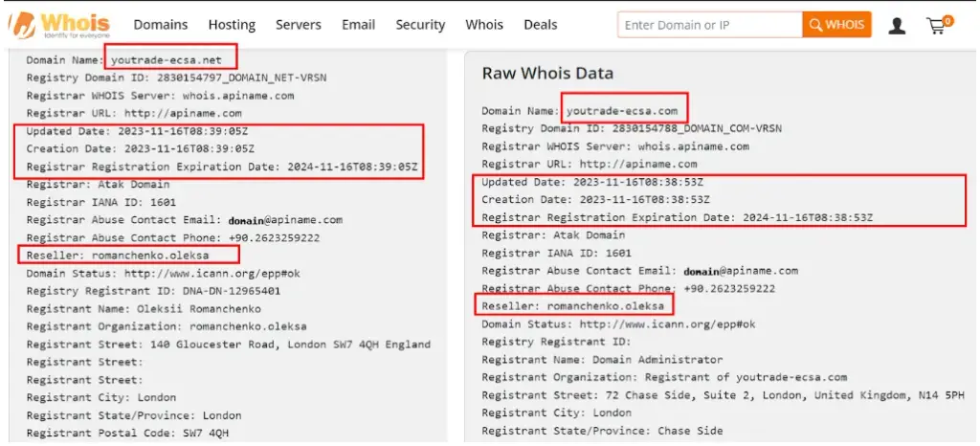Select the youtrade-ecsa.com domain name text
Screen dimensions: 980x446
click(622, 111)
